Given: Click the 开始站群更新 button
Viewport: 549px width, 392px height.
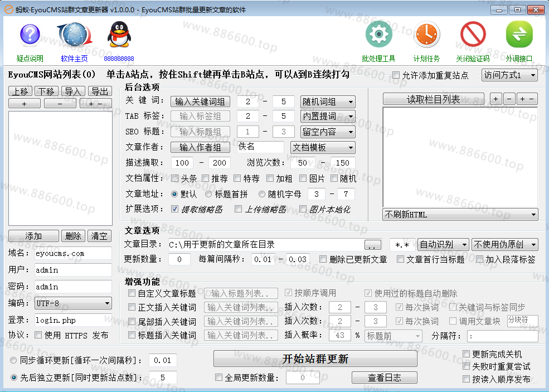Looking at the screenshot, I should 315,359.
